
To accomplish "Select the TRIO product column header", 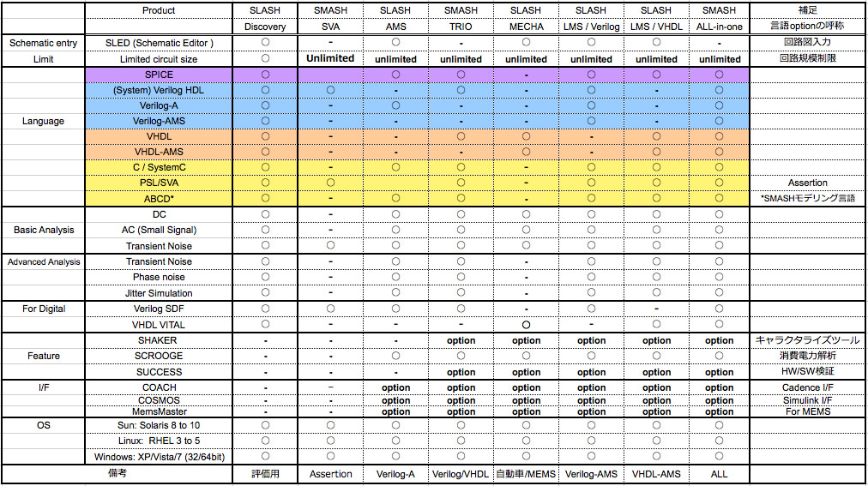I will point(461,27).
